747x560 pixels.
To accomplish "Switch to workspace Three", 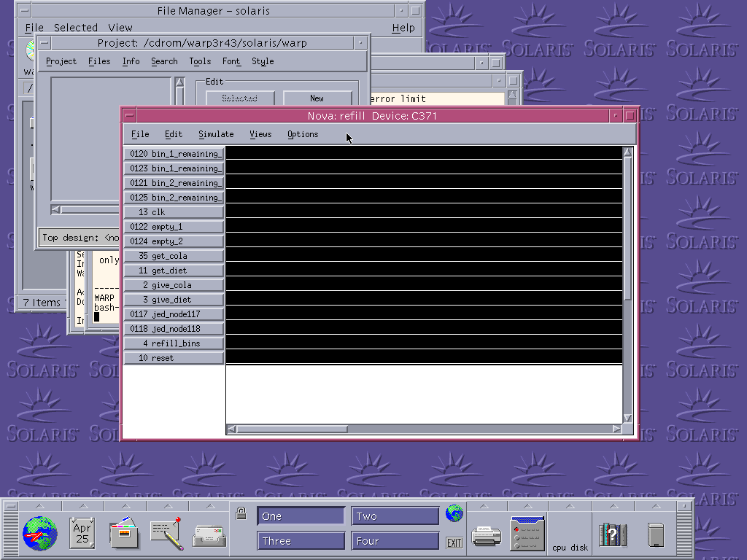I will [x=301, y=541].
